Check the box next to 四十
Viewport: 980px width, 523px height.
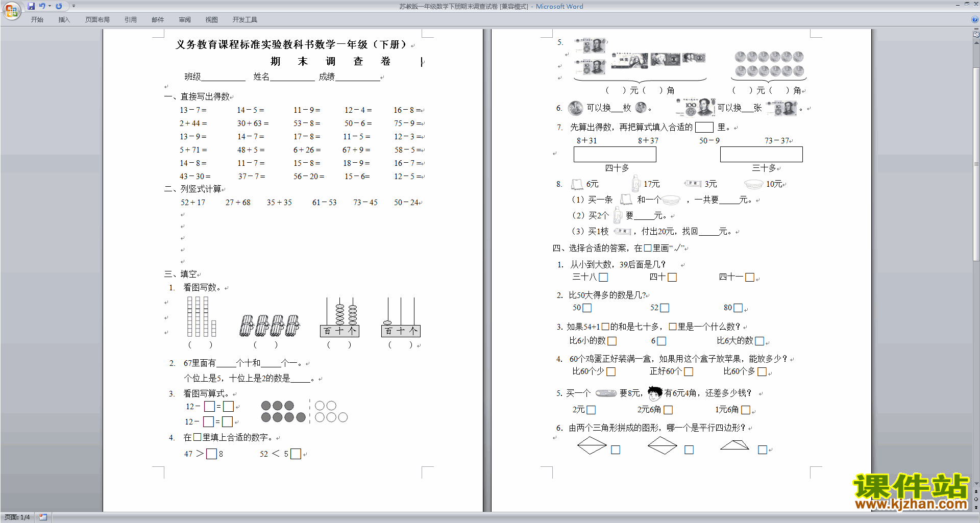click(672, 278)
